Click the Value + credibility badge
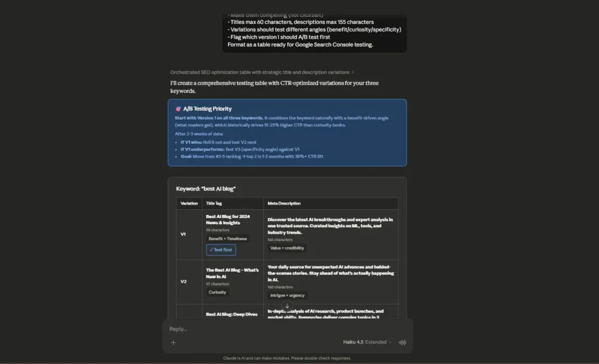 click(x=287, y=248)
